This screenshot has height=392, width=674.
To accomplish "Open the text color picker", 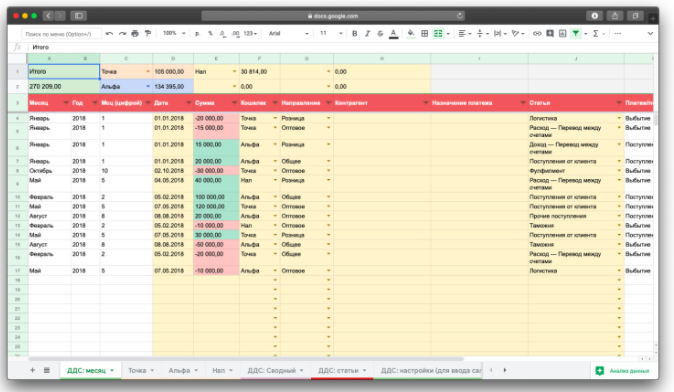I will (x=393, y=34).
